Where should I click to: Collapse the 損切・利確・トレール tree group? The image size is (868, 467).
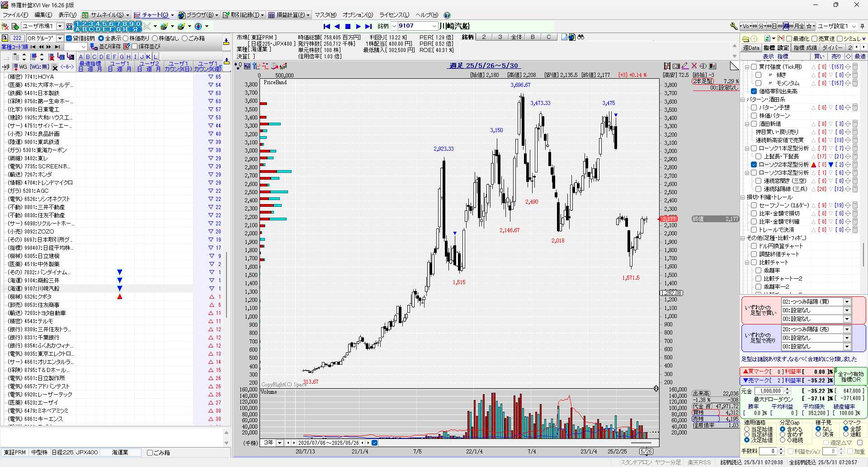[743, 197]
